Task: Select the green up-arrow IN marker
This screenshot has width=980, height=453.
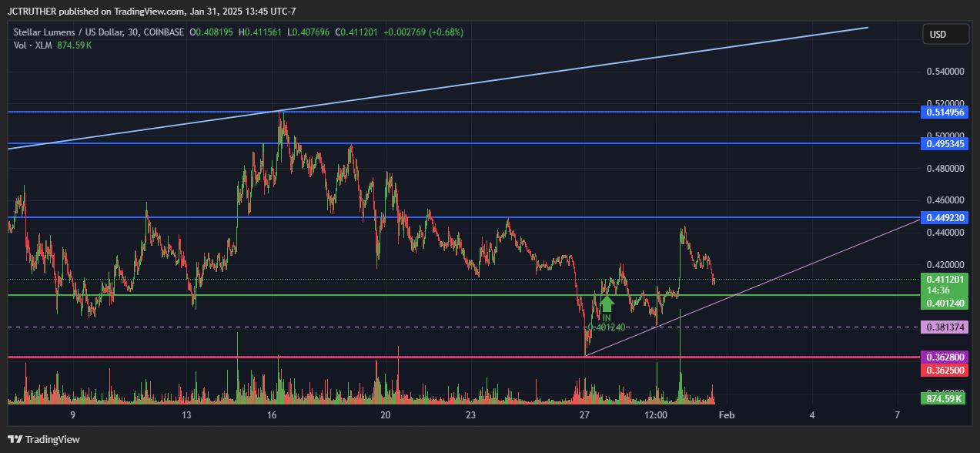Action: pyautogui.click(x=607, y=305)
